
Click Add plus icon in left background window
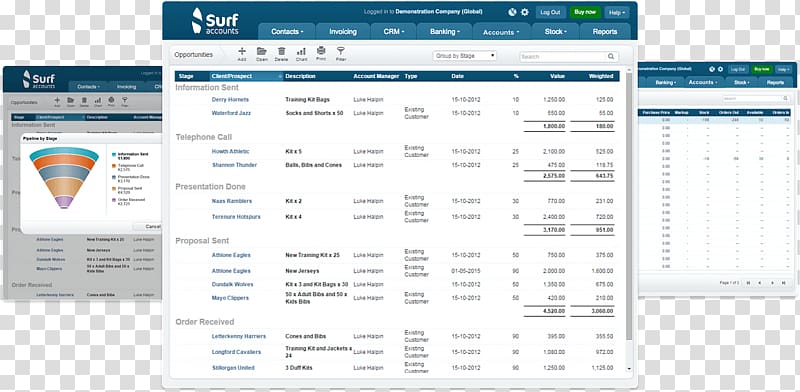pos(57,101)
